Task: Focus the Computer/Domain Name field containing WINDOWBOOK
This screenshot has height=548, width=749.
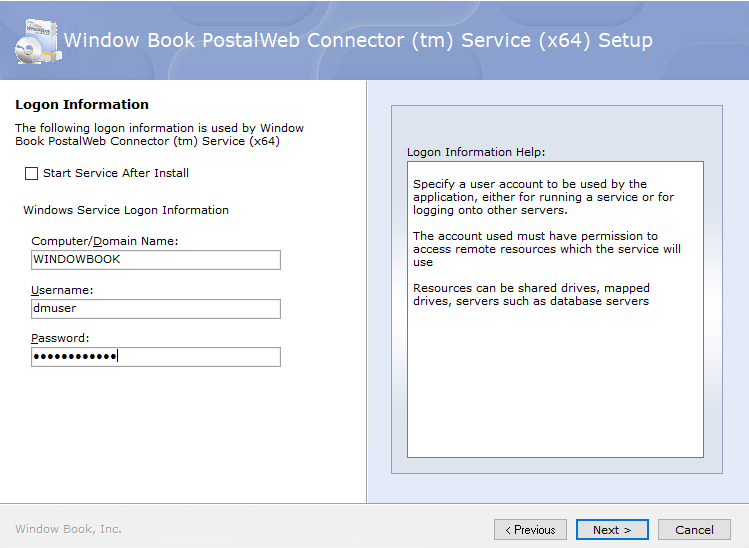Action: point(156,260)
